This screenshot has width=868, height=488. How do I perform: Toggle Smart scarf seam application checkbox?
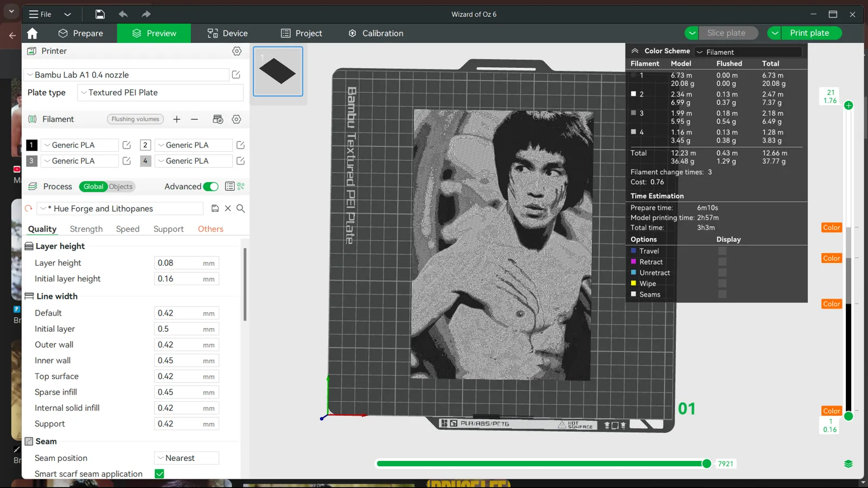click(x=159, y=474)
